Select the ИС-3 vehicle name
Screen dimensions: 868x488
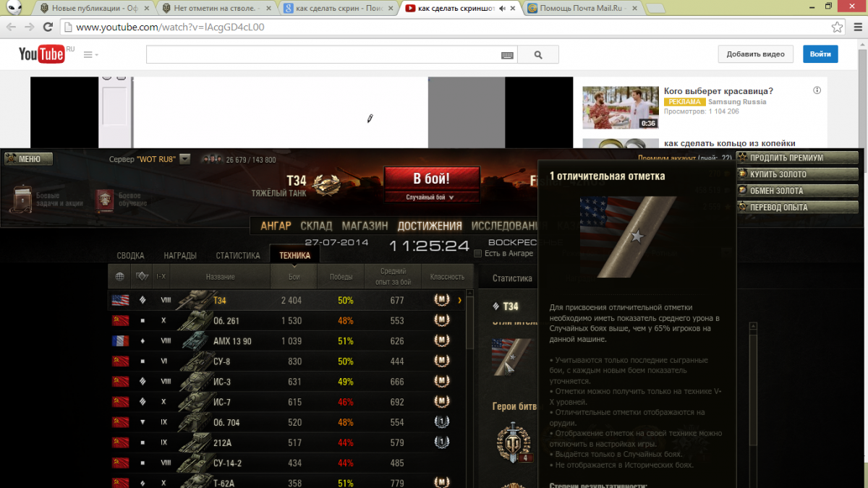(223, 381)
